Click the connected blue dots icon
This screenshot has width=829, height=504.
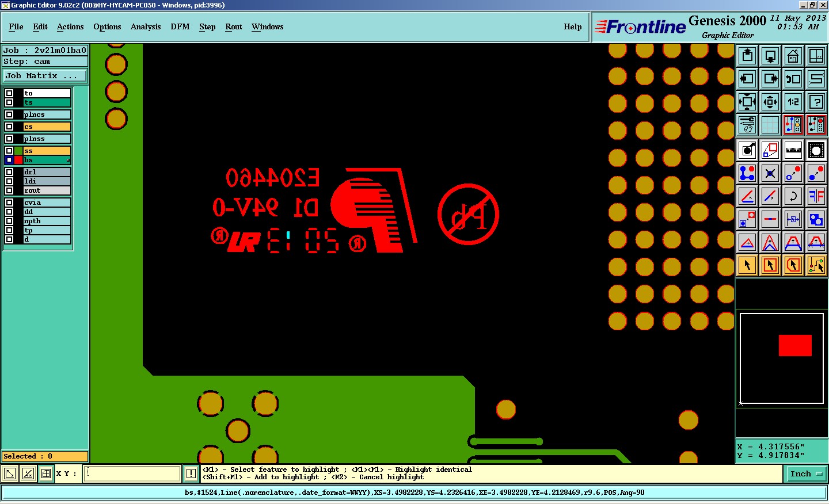(x=747, y=173)
